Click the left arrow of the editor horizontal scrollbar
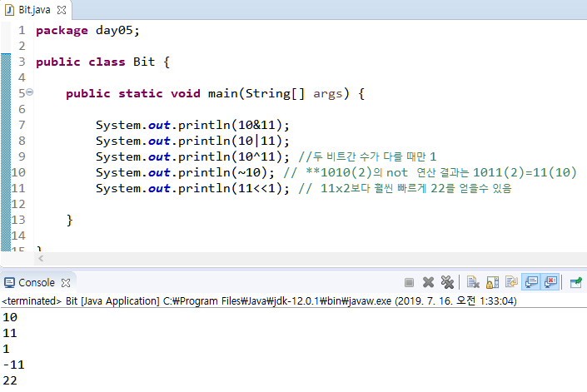The width and height of the screenshot is (587, 392). pyautogui.click(x=41, y=259)
